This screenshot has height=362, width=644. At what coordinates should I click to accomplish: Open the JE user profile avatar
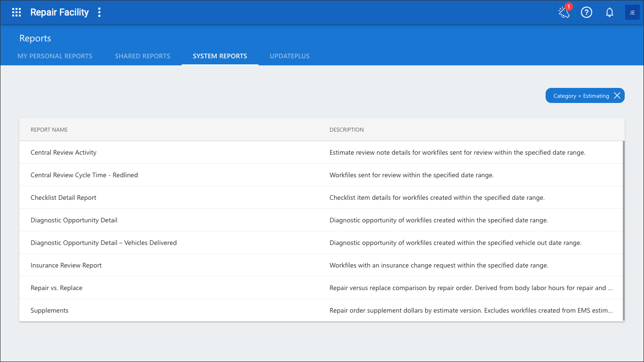632,12
